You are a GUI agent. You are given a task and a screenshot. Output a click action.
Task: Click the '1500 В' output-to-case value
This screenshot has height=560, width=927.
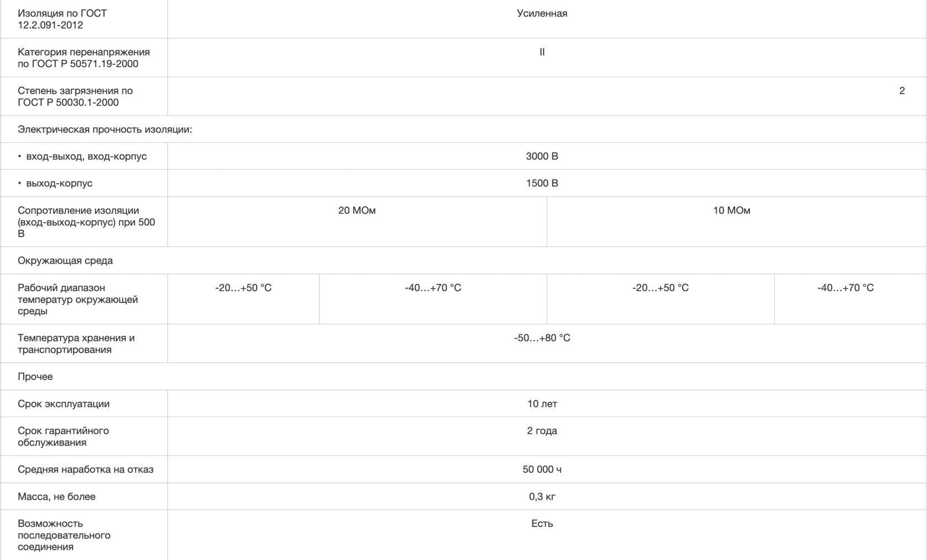point(542,183)
